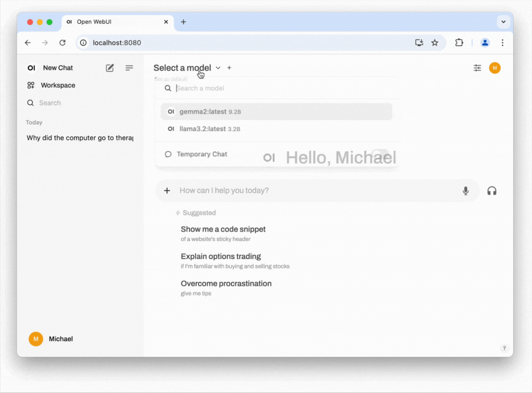Viewport: 532px width, 393px height.
Task: Open the chat Controls sliders icon
Action: (x=477, y=68)
